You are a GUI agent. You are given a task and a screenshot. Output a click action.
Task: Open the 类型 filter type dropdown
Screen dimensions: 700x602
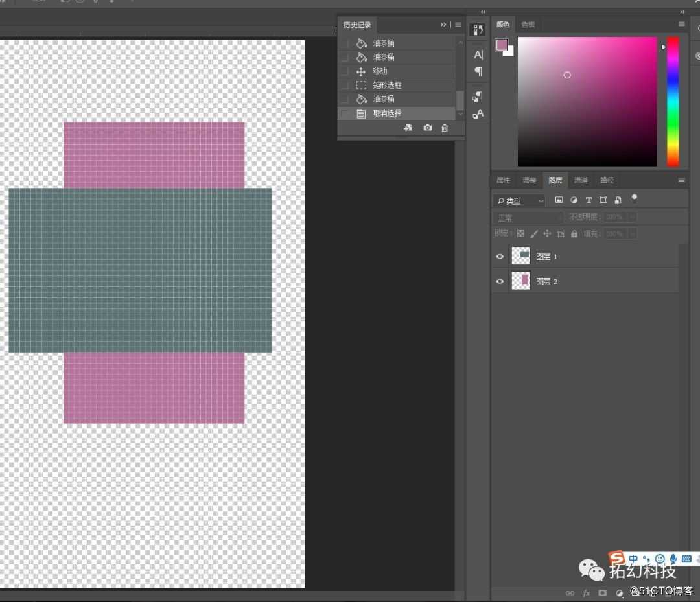pos(519,201)
